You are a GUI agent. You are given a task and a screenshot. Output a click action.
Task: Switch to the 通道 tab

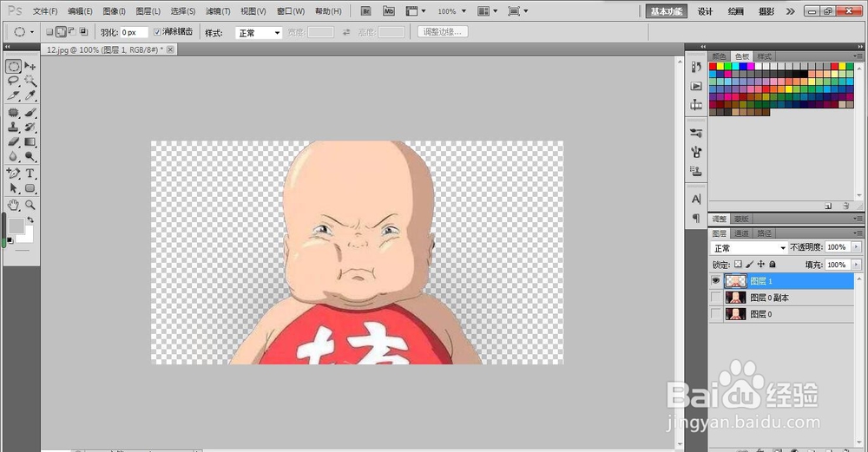(x=742, y=233)
